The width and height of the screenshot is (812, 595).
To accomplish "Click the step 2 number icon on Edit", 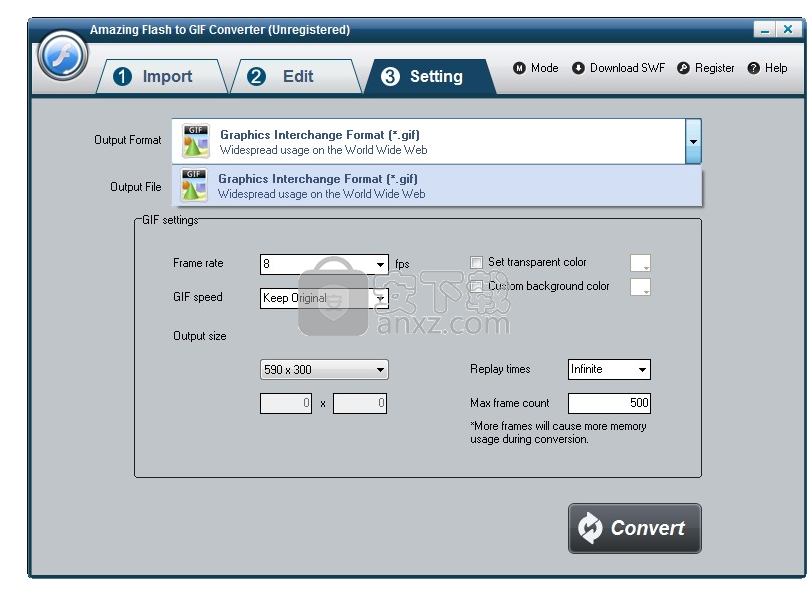I will click(256, 76).
